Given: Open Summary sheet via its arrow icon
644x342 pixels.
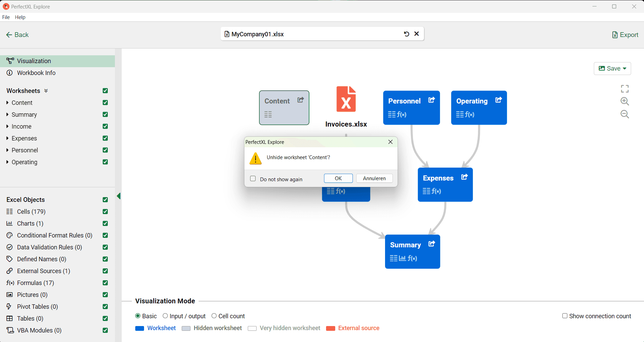Looking at the screenshot, I should (431, 244).
